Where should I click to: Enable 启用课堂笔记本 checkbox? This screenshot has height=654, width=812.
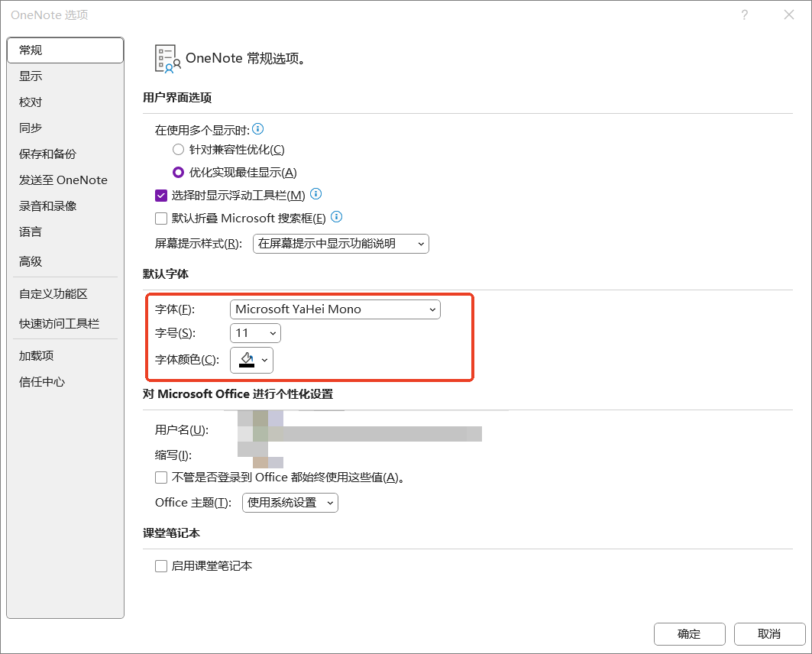click(x=161, y=566)
